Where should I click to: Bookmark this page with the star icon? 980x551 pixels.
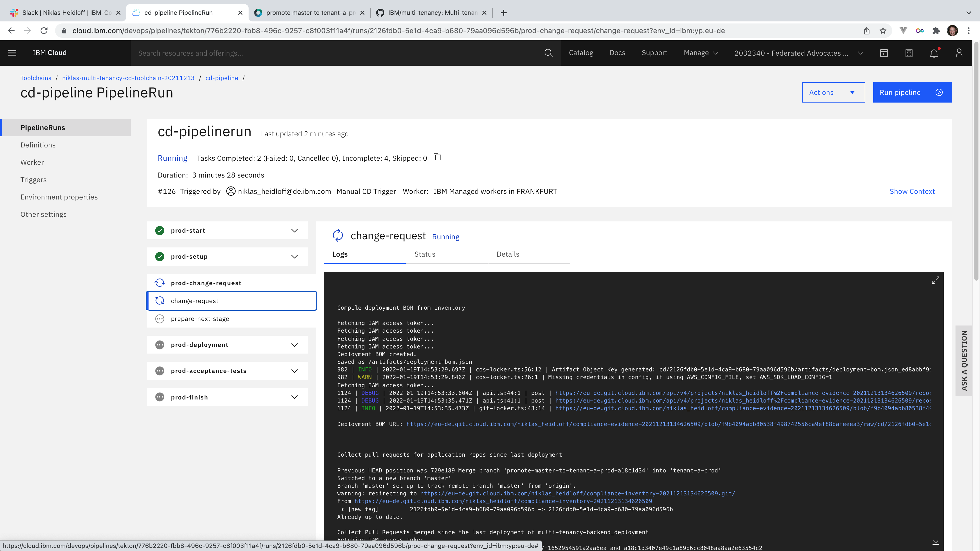[883, 31]
